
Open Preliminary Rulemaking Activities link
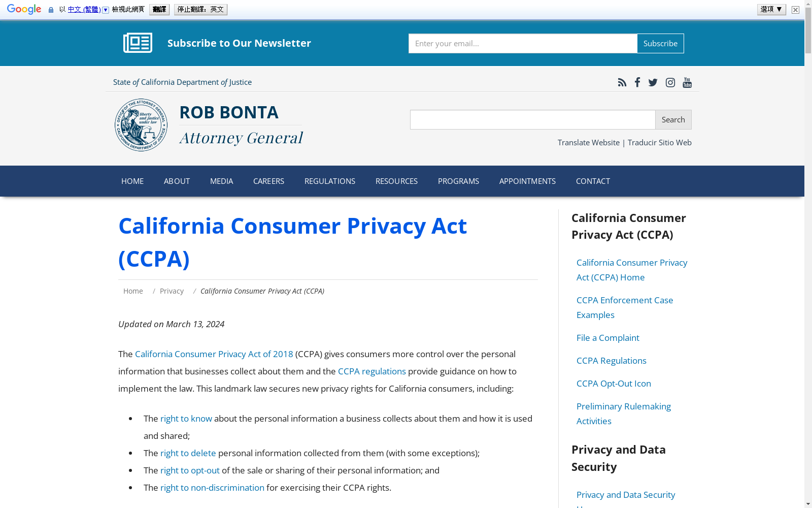pyautogui.click(x=624, y=414)
